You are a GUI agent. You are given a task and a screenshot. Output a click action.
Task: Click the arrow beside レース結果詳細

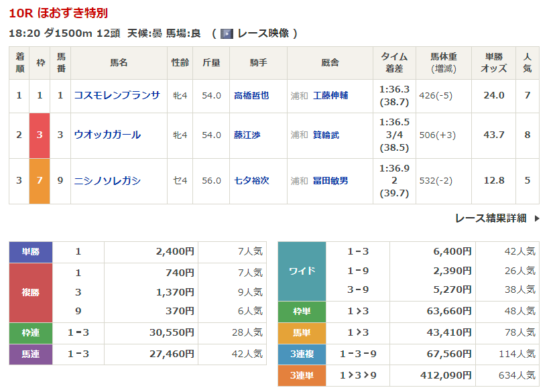click(536, 218)
